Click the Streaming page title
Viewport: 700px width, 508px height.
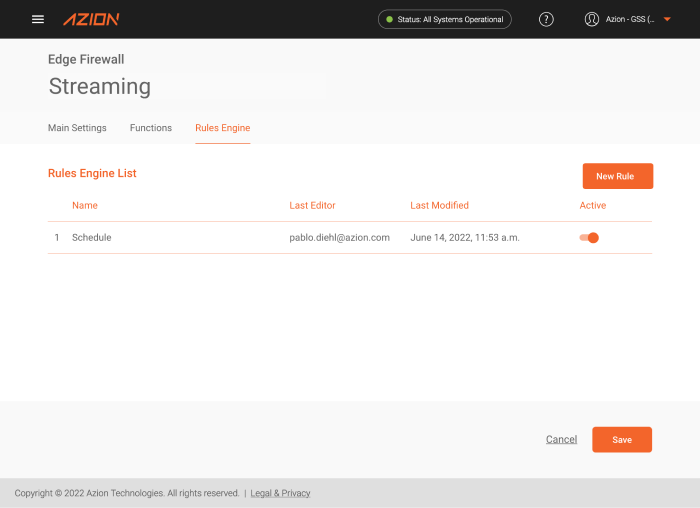(100, 86)
